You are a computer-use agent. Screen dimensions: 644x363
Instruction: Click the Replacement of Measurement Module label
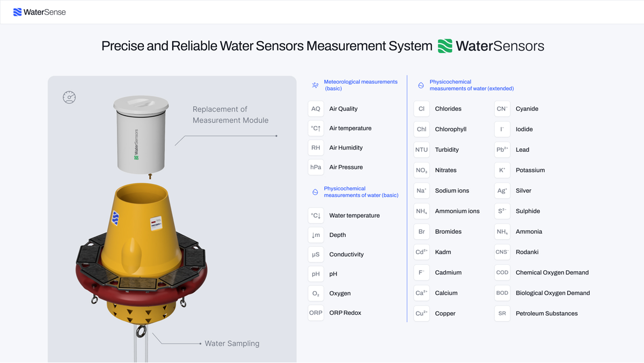click(230, 115)
